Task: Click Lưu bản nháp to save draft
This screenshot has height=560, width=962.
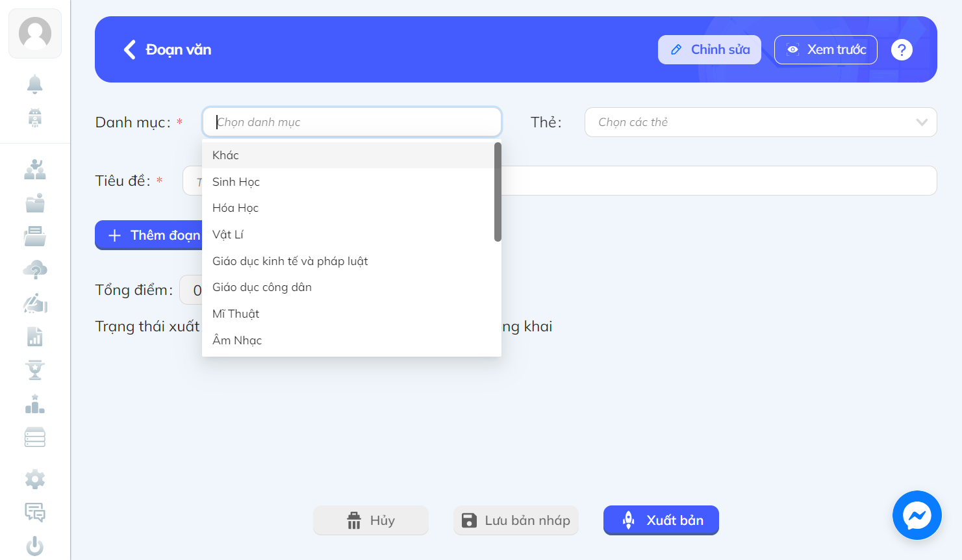Action: coord(516,520)
